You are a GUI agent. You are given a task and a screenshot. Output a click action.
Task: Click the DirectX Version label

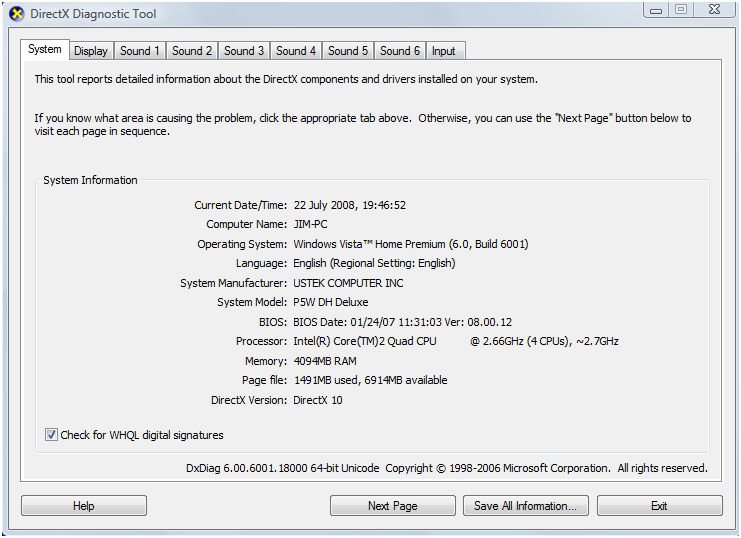point(249,400)
